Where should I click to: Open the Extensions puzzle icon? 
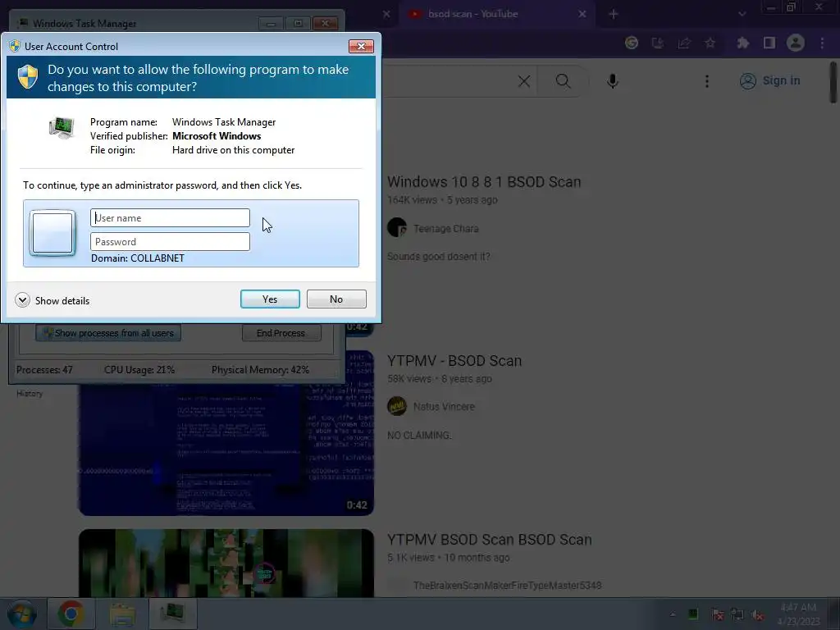click(x=742, y=43)
